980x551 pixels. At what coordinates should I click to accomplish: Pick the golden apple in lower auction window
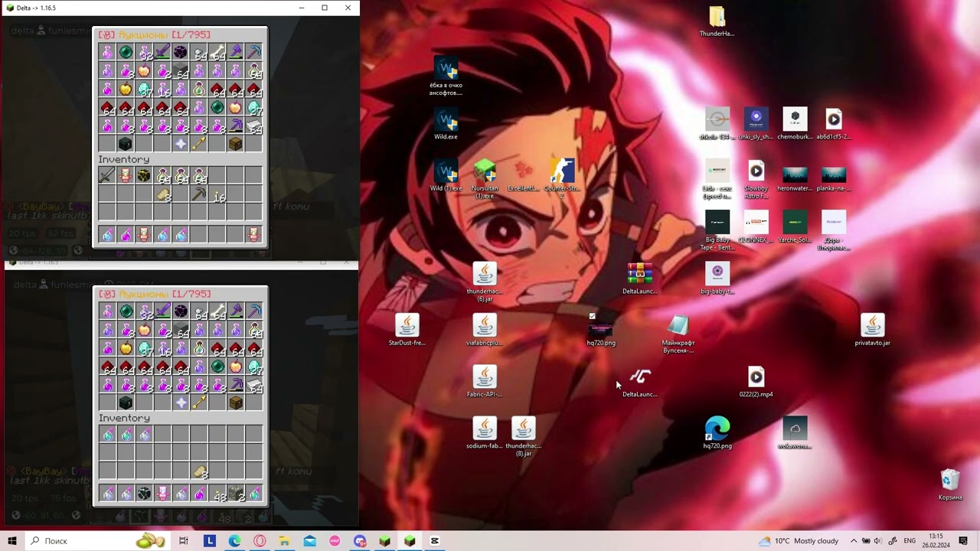click(x=126, y=348)
